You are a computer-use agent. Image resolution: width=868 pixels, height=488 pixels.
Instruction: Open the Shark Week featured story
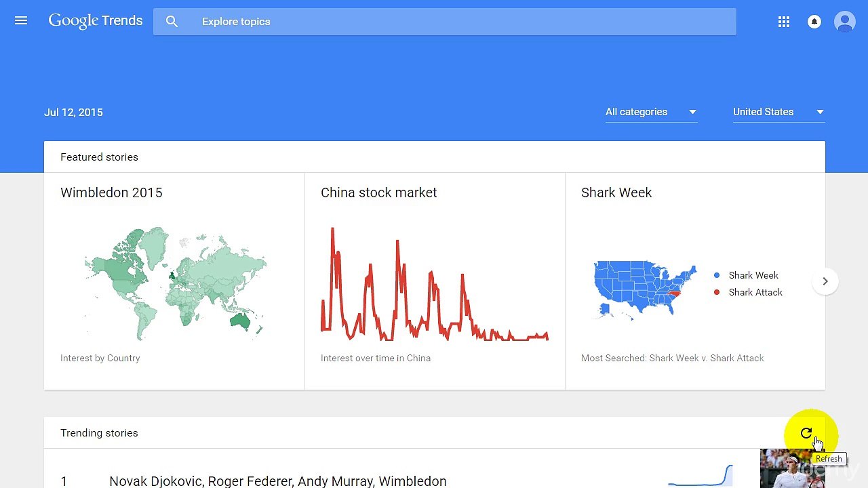pos(616,192)
